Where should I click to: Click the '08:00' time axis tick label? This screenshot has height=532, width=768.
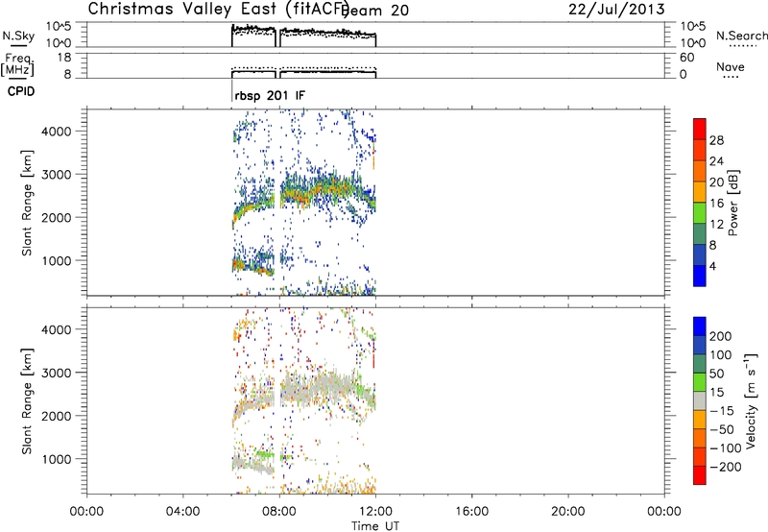point(279,512)
